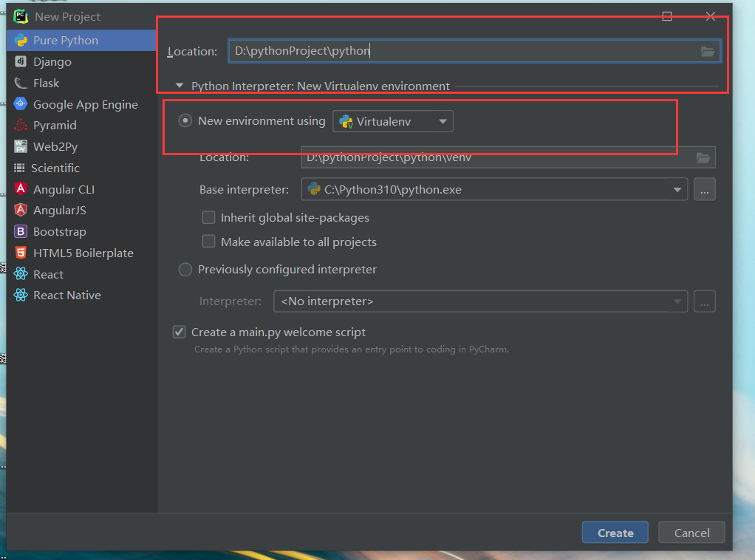Open Base interpreter dropdown list
This screenshot has width=755, height=560.
click(x=677, y=190)
